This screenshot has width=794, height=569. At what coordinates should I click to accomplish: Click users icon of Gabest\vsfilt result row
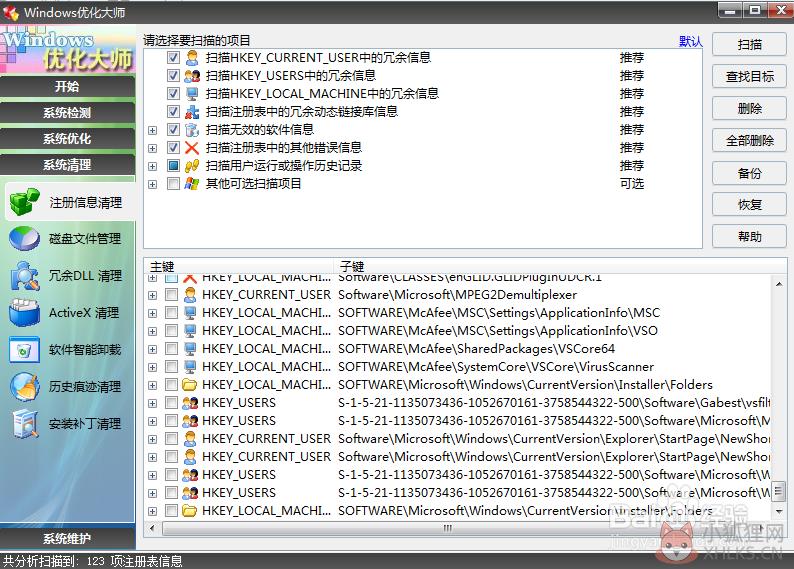click(190, 403)
